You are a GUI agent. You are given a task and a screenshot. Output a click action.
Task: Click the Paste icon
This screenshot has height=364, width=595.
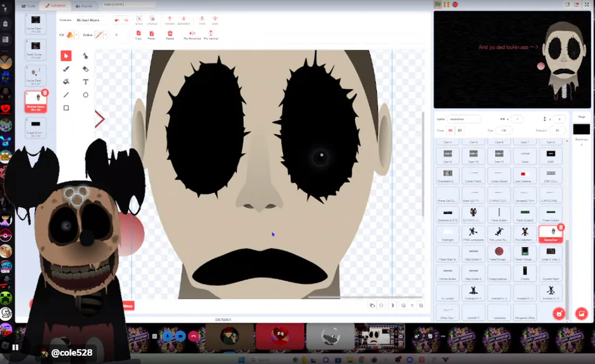click(151, 35)
